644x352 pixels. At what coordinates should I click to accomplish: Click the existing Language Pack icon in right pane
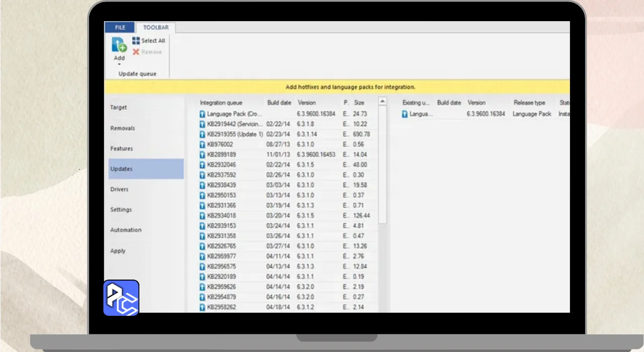(405, 114)
